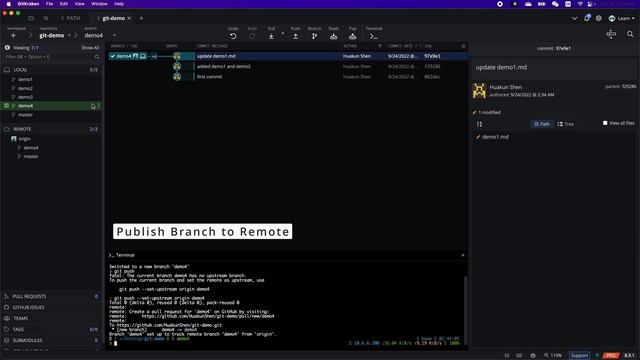
Task: Expand the SUBMODULES section
Action: [51, 340]
